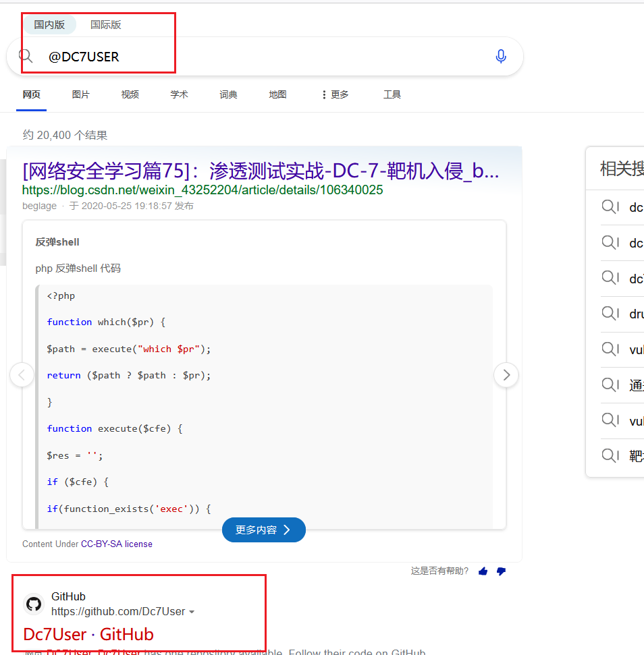Click the 约 20,400 个结果 count text
Image resolution: width=644 pixels, height=655 pixels.
click(x=65, y=135)
